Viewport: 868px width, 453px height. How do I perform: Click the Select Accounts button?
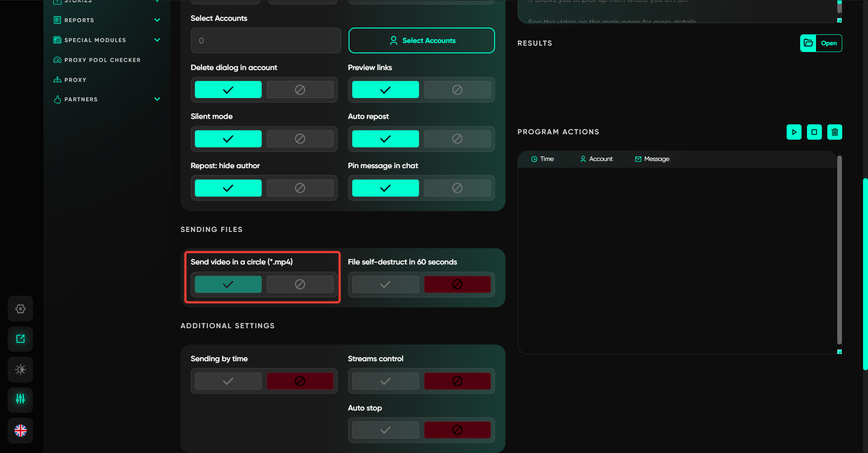(x=421, y=41)
